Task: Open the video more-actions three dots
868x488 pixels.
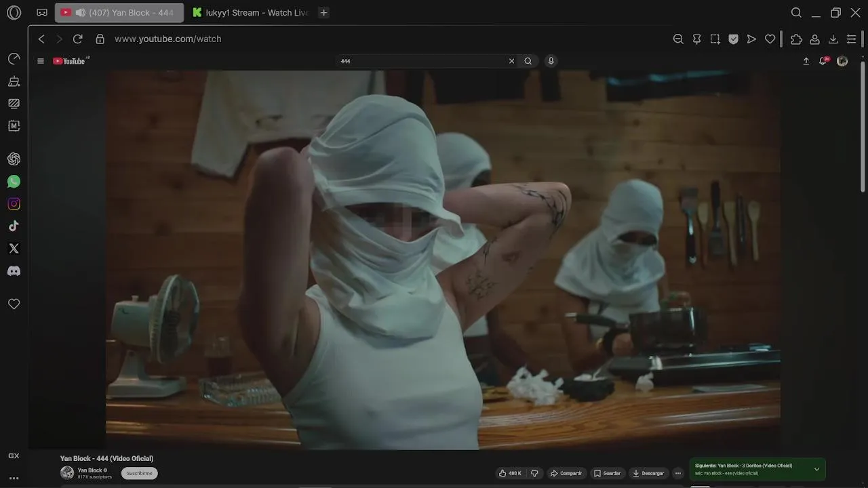Action: coord(678,473)
